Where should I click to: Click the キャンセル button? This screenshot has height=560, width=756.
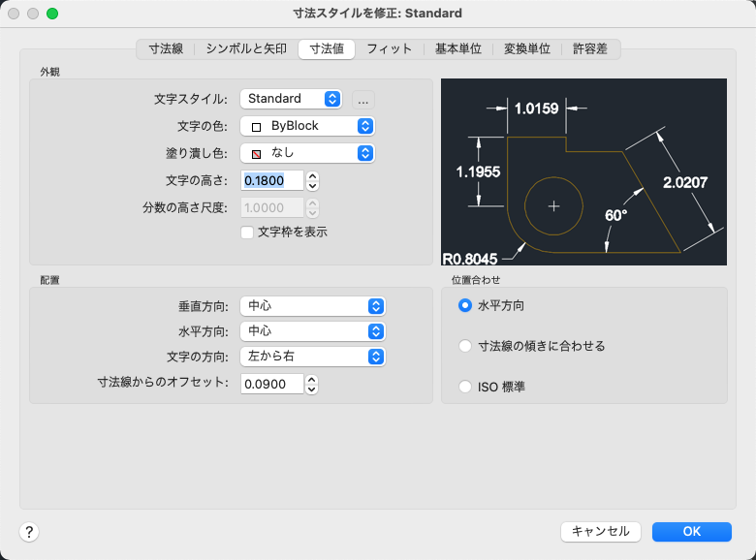click(600, 532)
